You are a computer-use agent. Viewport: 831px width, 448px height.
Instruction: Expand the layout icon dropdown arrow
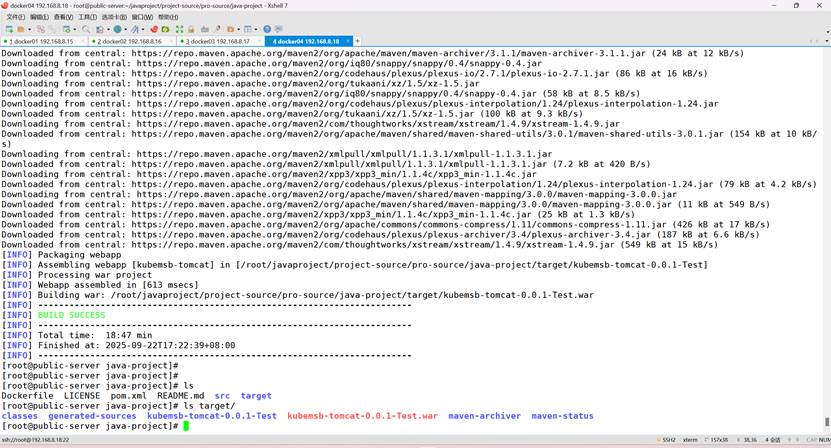256,29
